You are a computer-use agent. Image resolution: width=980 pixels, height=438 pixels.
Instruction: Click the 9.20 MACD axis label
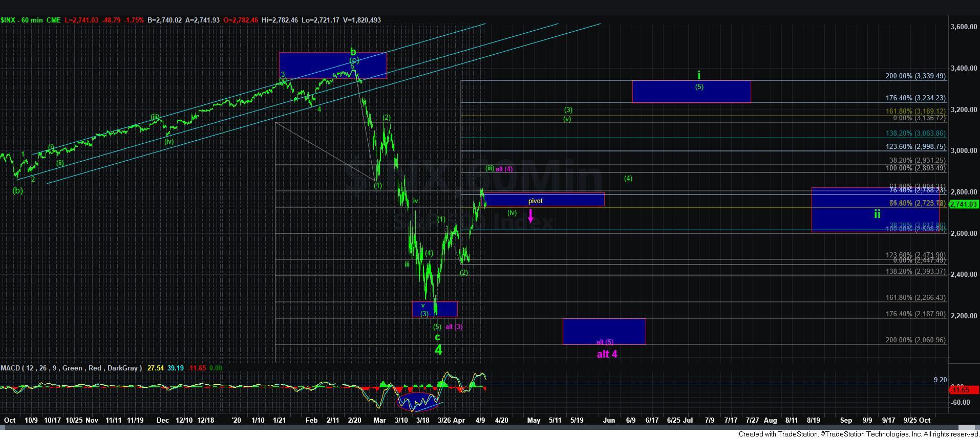[x=940, y=380]
